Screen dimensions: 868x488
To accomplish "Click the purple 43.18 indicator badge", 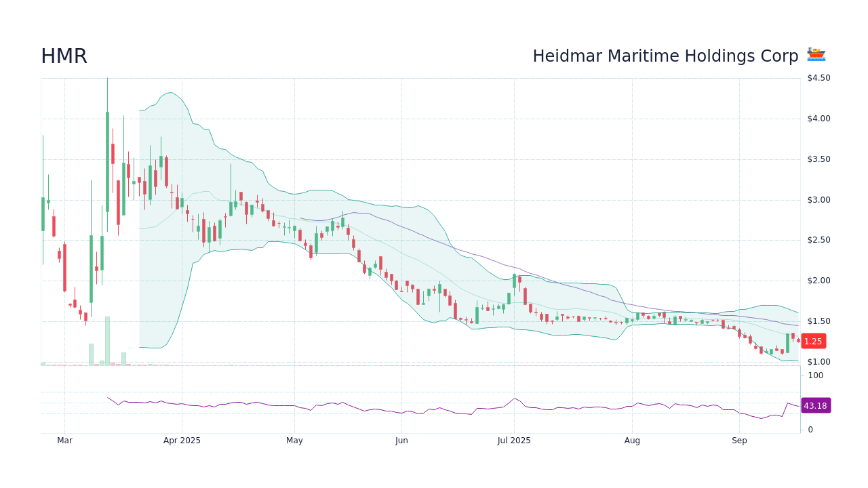I will (x=814, y=405).
